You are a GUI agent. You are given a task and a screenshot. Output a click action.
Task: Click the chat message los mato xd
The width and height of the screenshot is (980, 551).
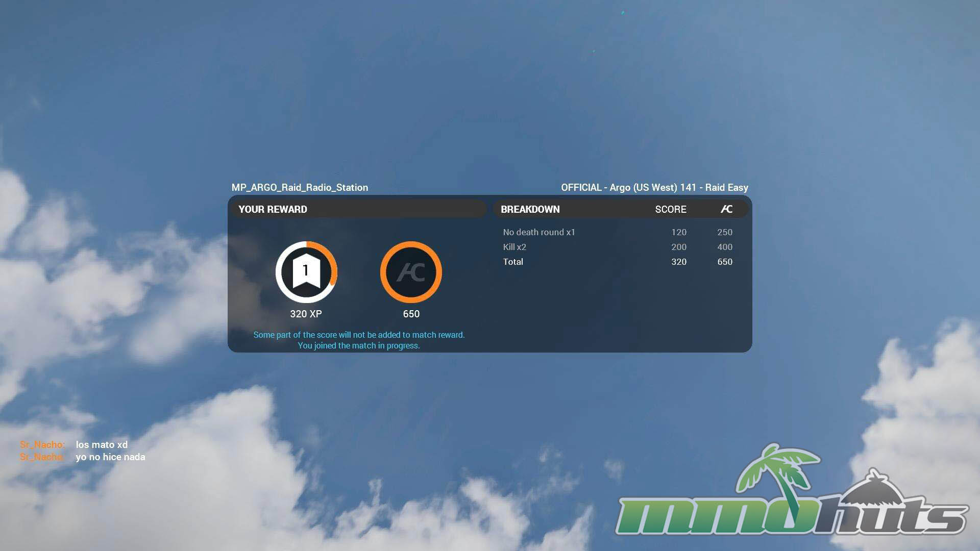pos(102,444)
